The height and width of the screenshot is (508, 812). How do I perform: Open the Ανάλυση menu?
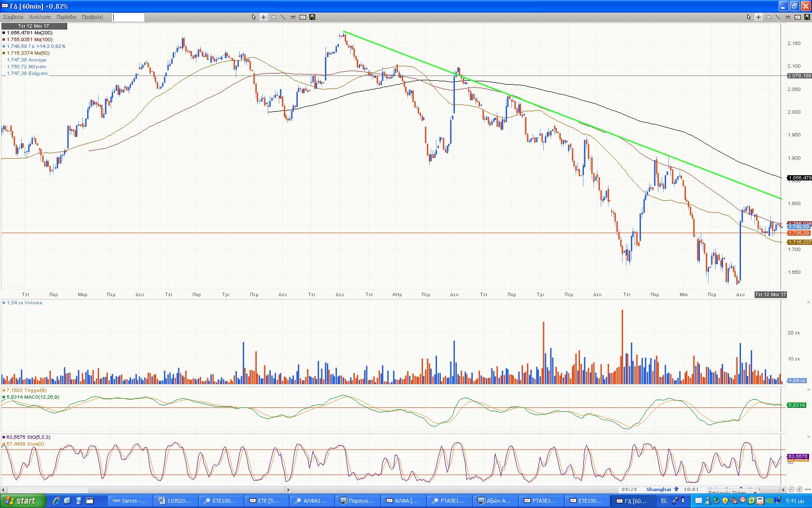click(x=40, y=17)
